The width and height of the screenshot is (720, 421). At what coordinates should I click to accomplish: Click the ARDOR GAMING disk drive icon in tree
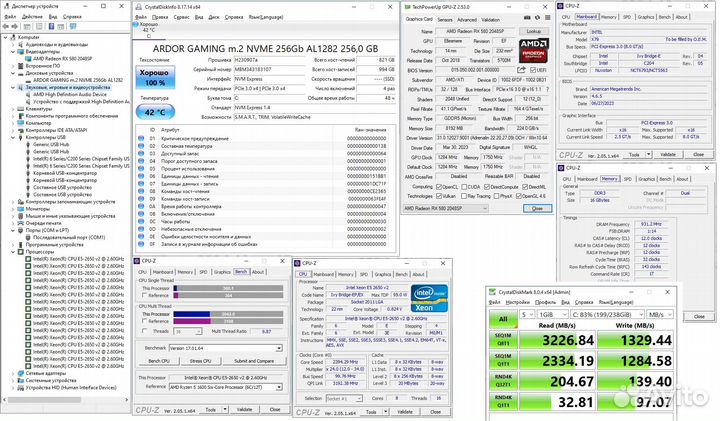pos(28,80)
